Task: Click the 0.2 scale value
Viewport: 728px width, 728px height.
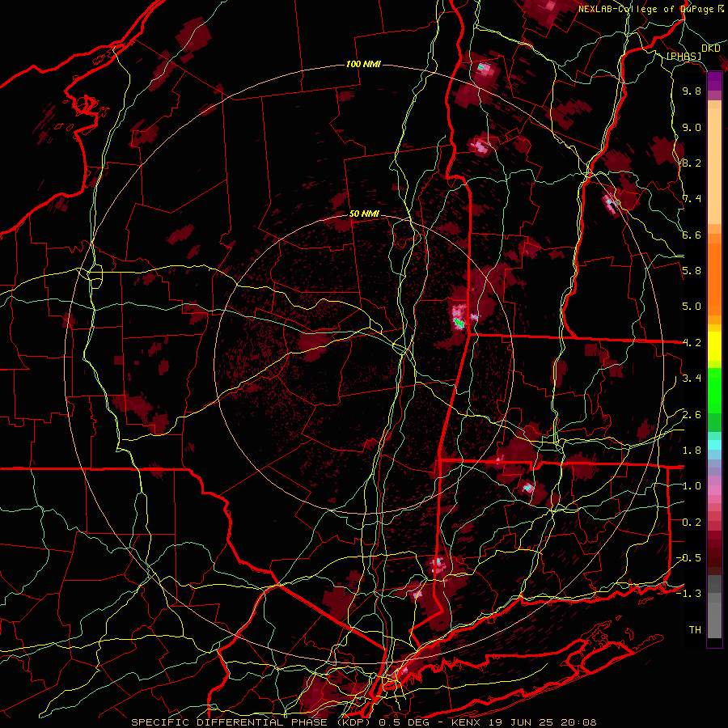Action: 692,522
